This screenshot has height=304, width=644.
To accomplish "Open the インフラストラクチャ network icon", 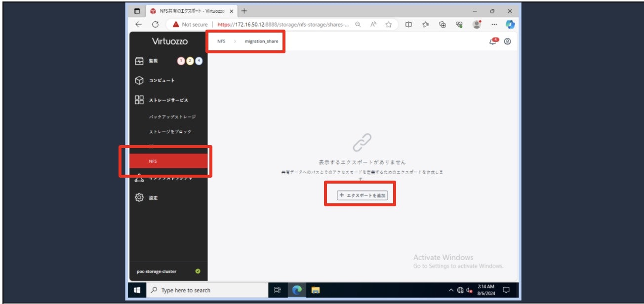I will [x=139, y=178].
